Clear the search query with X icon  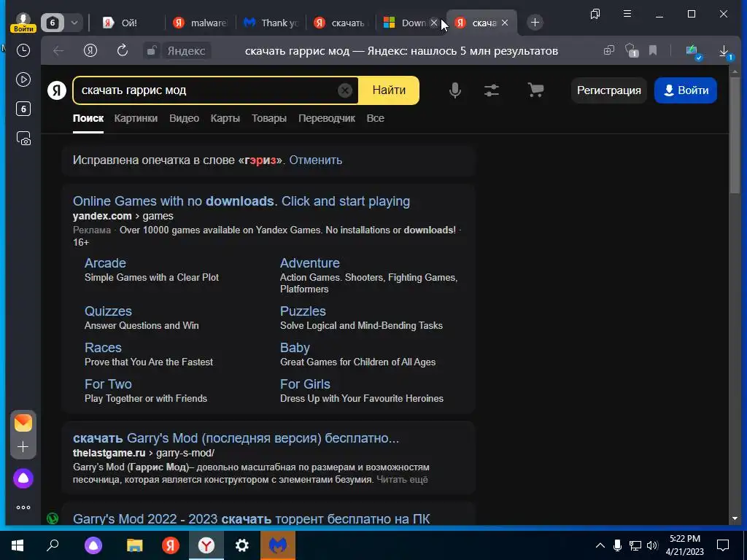click(x=345, y=90)
